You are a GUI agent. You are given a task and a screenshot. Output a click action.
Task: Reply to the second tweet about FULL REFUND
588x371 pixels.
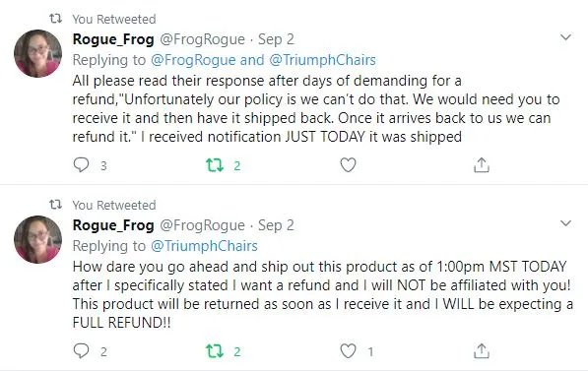pyautogui.click(x=81, y=350)
